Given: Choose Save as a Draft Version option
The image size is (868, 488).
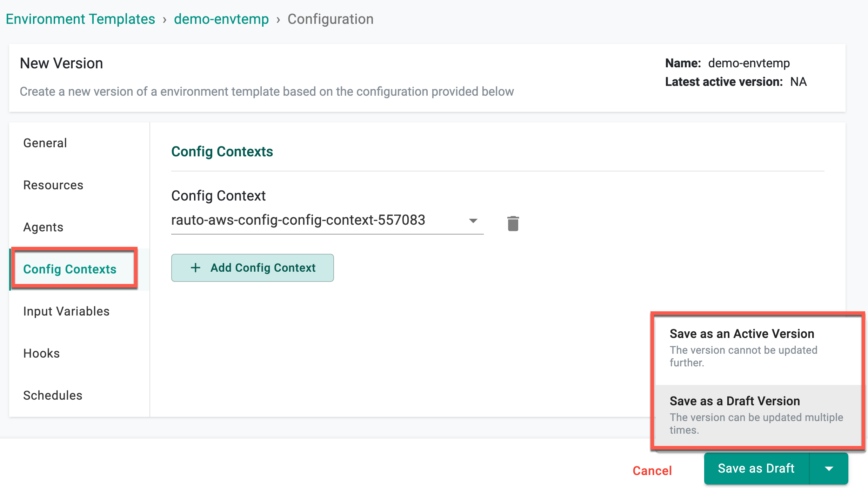Looking at the screenshot, I should (x=758, y=415).
